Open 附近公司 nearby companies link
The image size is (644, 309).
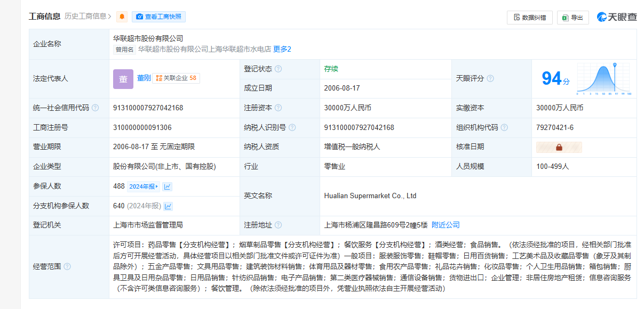(x=446, y=225)
